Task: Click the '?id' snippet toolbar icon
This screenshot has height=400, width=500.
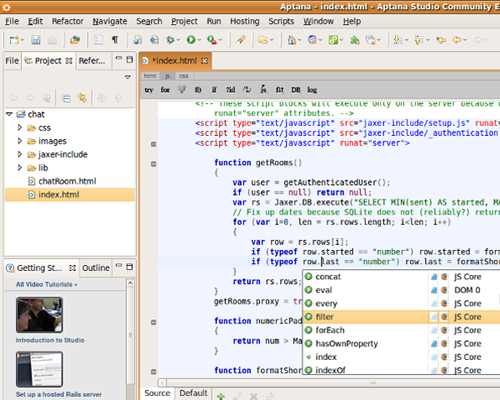Action: click(x=230, y=90)
